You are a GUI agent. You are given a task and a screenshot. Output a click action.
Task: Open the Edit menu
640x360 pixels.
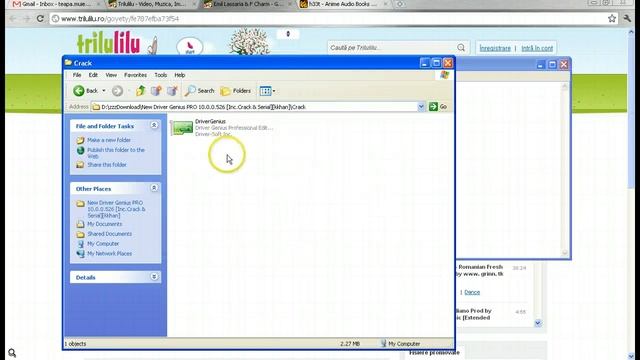pos(93,75)
